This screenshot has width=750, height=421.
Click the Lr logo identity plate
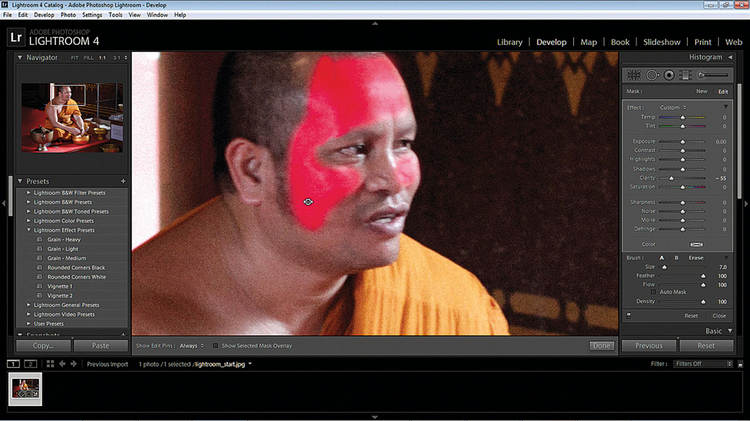coord(16,37)
